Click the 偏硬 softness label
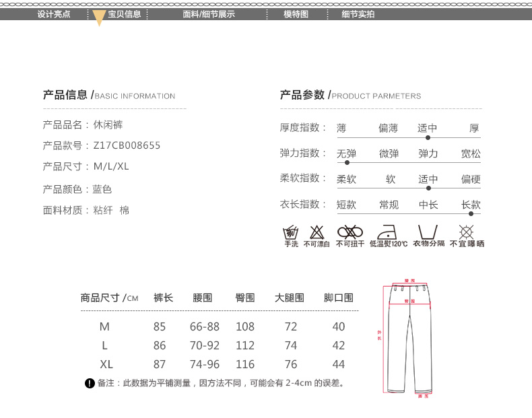532x418 pixels. point(471,179)
